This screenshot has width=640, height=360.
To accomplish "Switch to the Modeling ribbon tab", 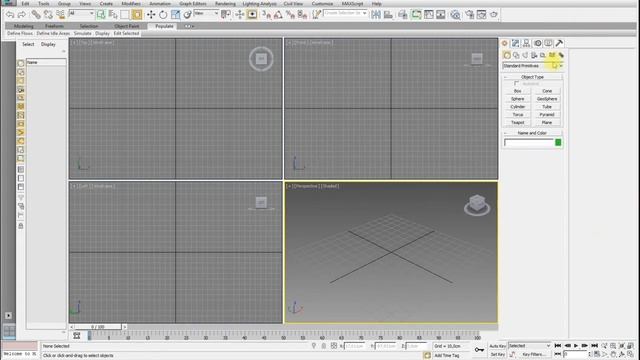I will (24, 26).
